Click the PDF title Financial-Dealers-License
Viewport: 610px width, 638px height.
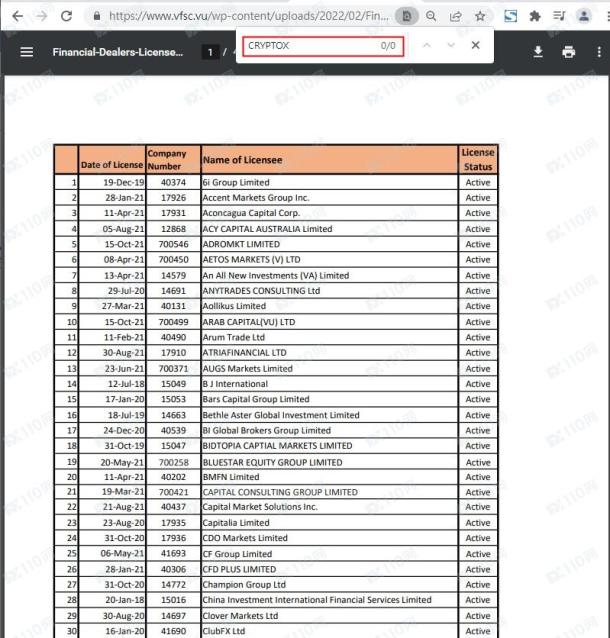point(118,52)
